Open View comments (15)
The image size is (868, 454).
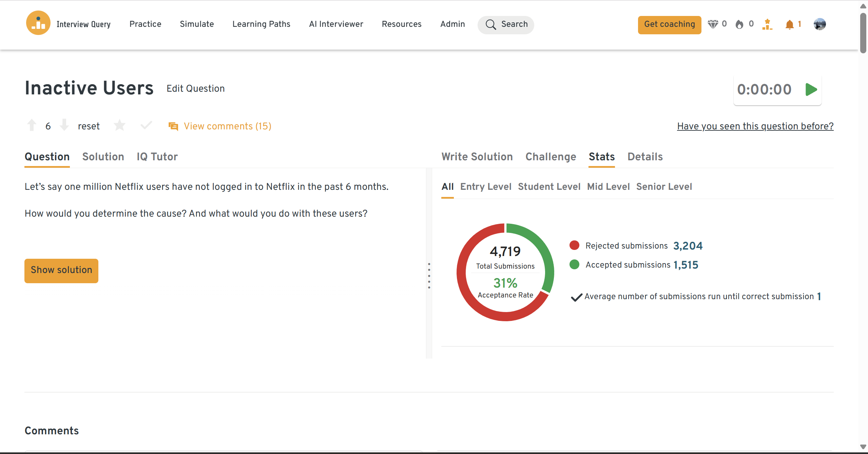pos(227,126)
